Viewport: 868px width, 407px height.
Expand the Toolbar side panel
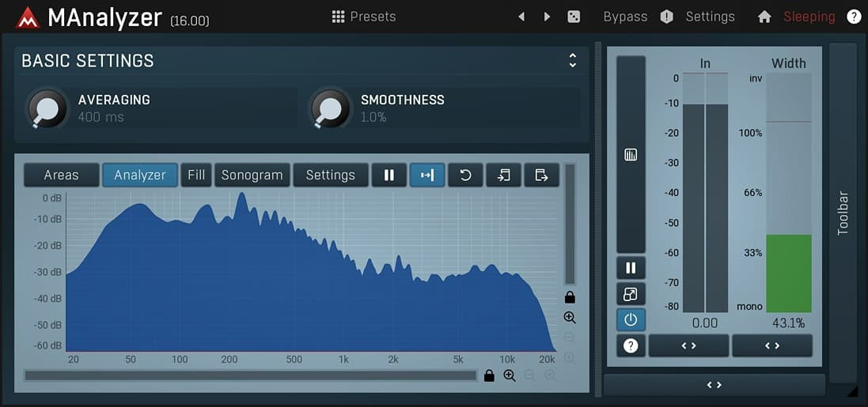click(x=843, y=212)
